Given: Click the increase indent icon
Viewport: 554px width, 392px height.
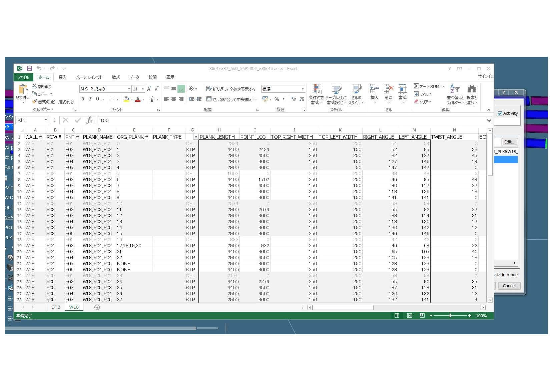Looking at the screenshot, I should coord(199,99).
